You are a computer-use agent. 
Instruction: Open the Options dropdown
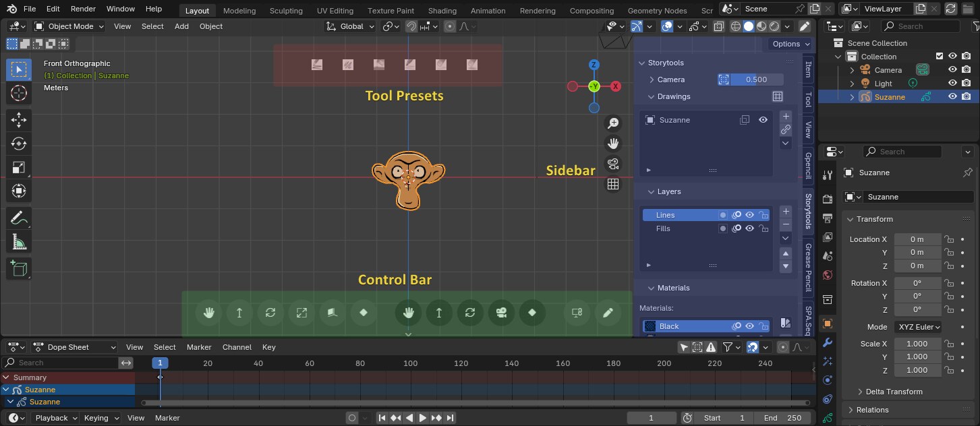click(790, 44)
